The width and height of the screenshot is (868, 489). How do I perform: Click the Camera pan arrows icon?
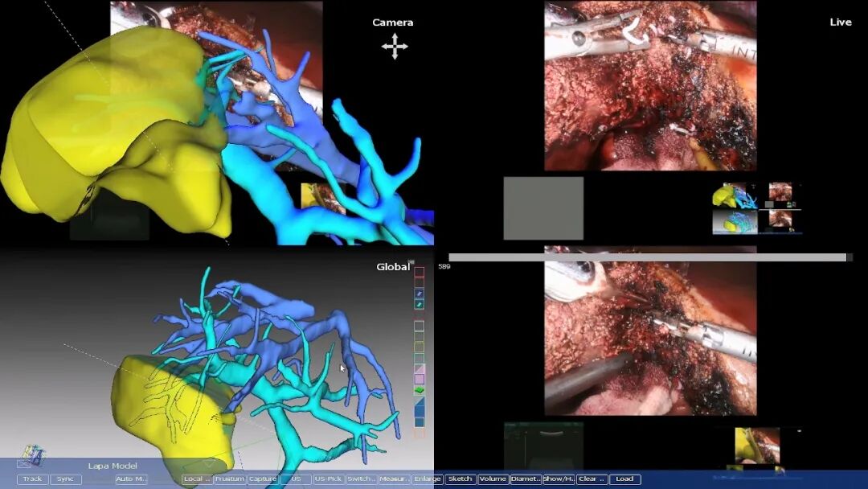point(395,47)
